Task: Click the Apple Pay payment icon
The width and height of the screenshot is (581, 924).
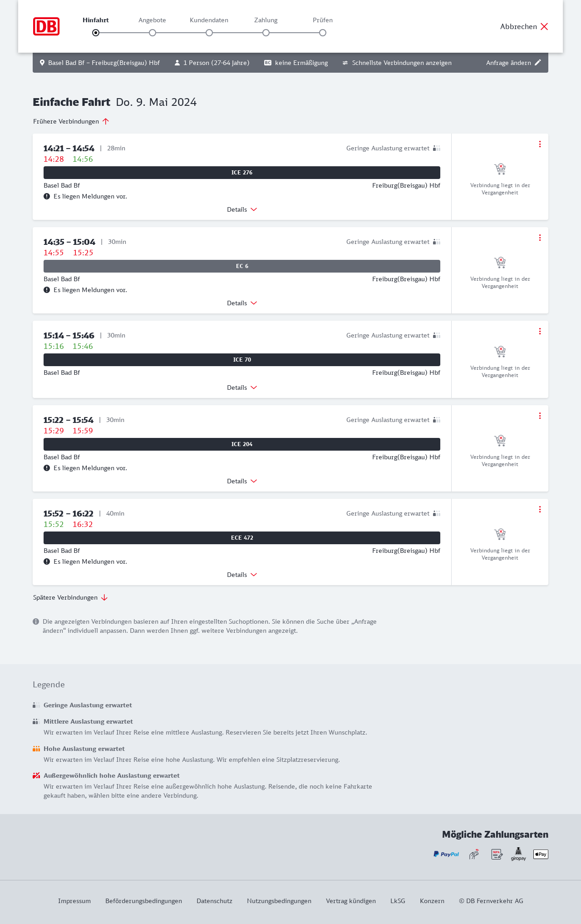Action: (x=541, y=854)
